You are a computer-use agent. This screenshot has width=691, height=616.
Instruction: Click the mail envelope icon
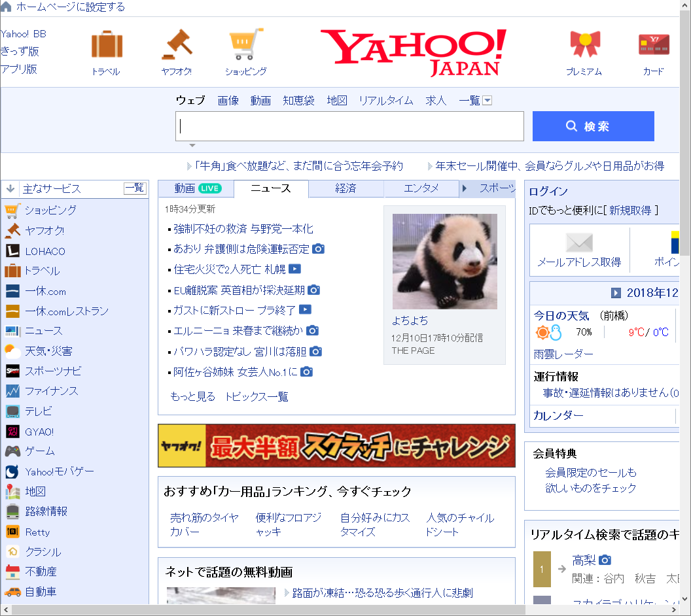pyautogui.click(x=578, y=243)
